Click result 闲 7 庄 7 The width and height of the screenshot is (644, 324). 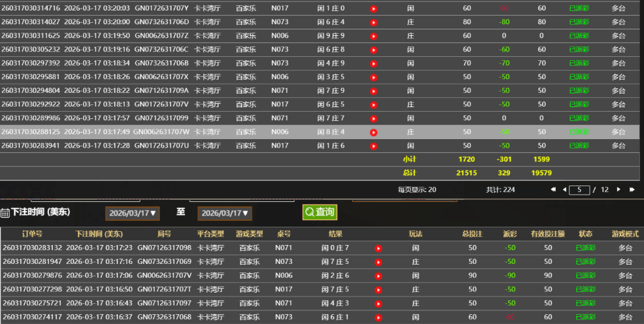coord(331,118)
